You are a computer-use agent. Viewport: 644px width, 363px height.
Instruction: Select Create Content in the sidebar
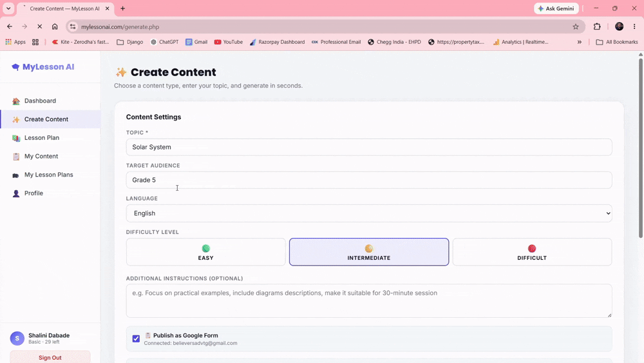coord(50,119)
